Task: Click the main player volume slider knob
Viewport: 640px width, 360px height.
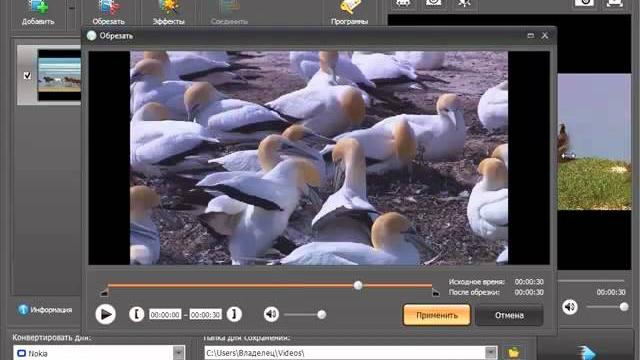Action: [624, 307]
